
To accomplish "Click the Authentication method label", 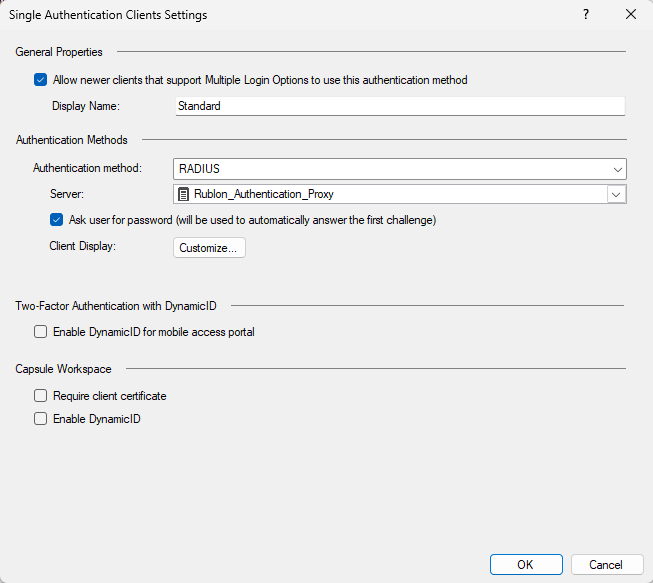I will tap(87, 168).
